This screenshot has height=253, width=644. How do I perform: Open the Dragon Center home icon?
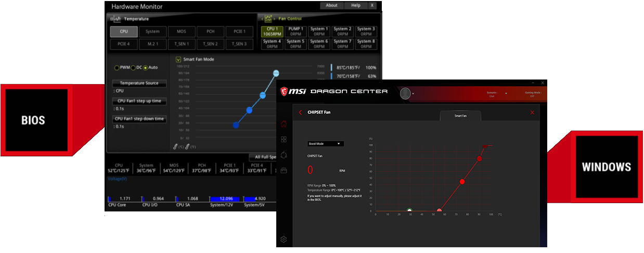click(284, 124)
